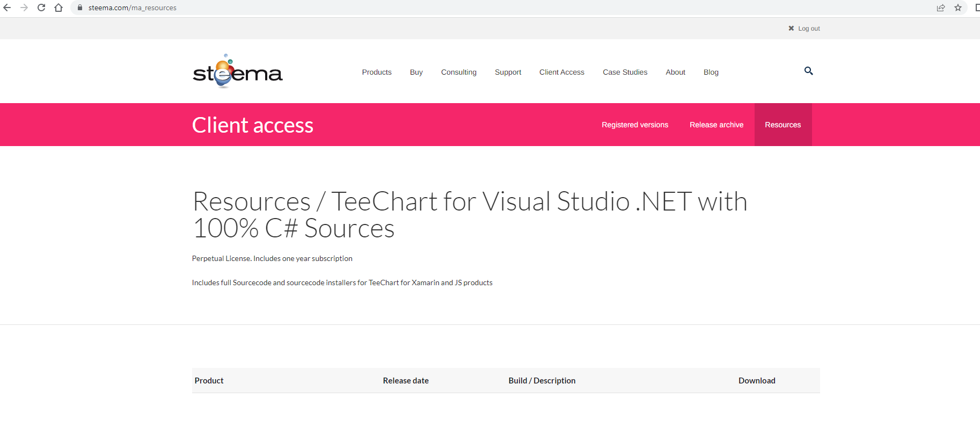Click Build / Description column header
The width and height of the screenshot is (980, 442).
pos(542,380)
